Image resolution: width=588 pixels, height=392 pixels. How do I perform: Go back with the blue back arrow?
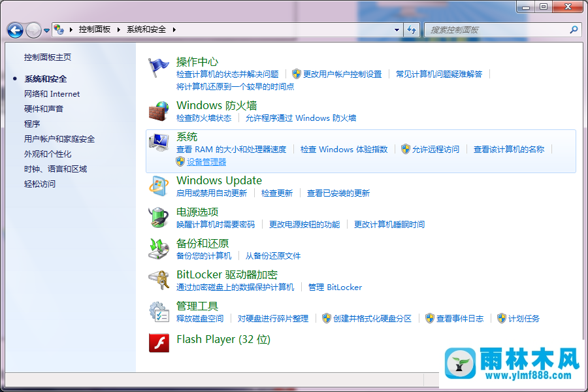pyautogui.click(x=16, y=30)
